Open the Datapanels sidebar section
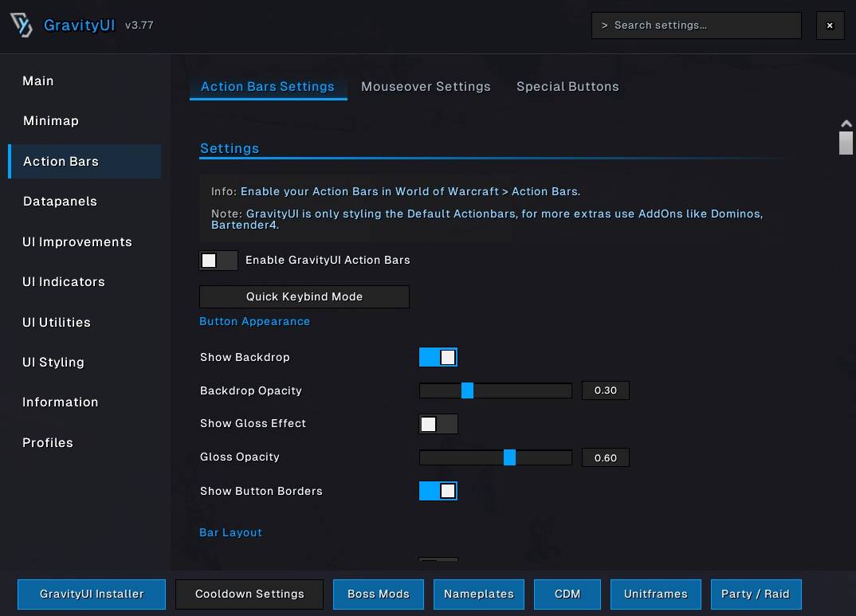The height and width of the screenshot is (616, 856). click(60, 202)
